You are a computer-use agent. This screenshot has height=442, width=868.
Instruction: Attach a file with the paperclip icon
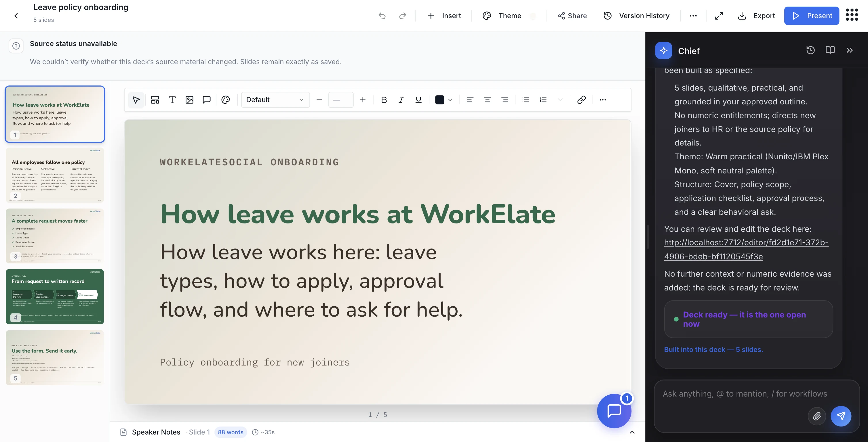[x=817, y=416]
